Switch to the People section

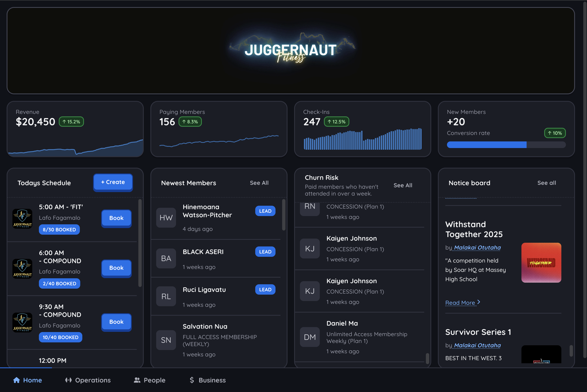tap(149, 380)
